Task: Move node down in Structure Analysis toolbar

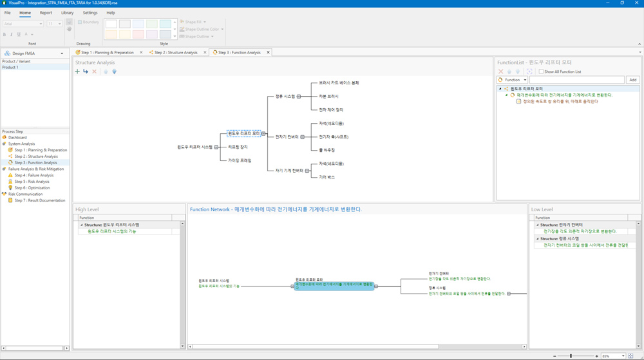Action: (x=114, y=71)
